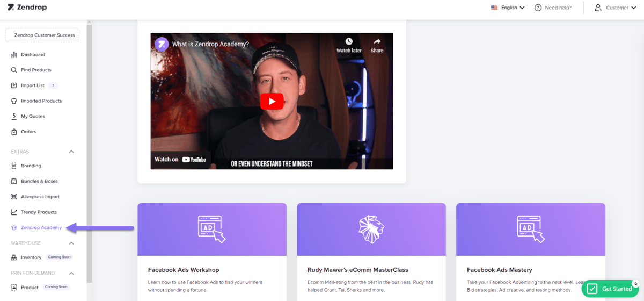Go to Find Products

click(x=36, y=70)
